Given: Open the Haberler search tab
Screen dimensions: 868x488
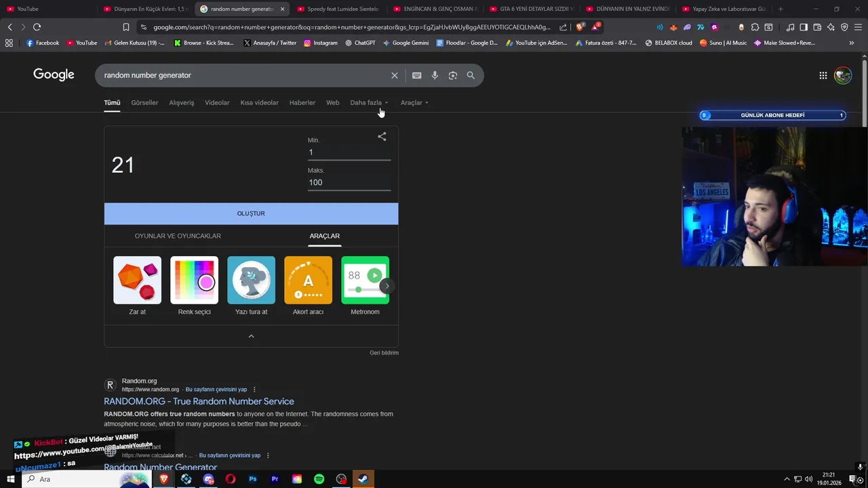Looking at the screenshot, I should click(x=302, y=102).
